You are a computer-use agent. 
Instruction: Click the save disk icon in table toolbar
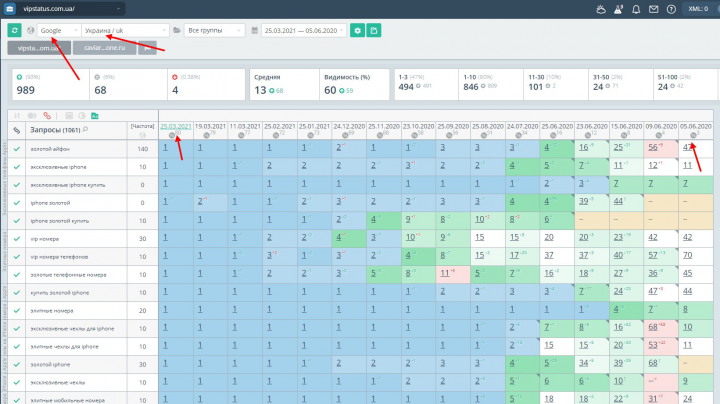[x=69, y=116]
